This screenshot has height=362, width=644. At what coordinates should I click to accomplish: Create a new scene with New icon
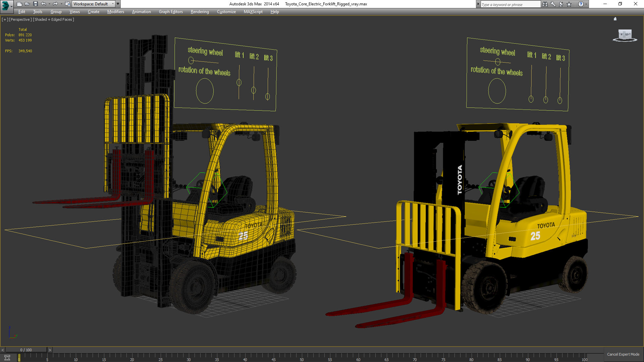19,4
